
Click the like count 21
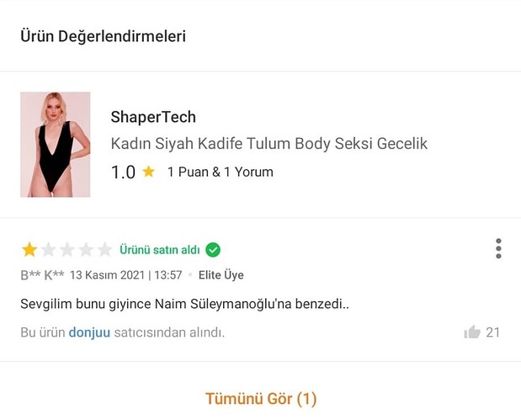[492, 332]
